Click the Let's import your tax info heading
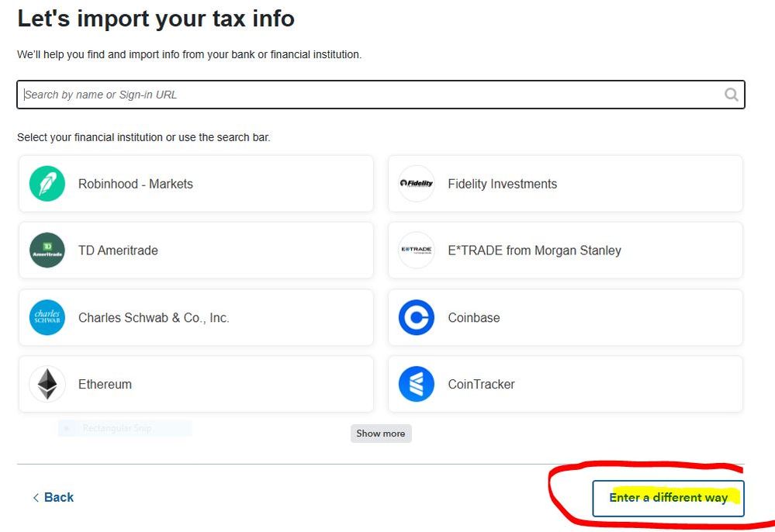 [x=156, y=19]
